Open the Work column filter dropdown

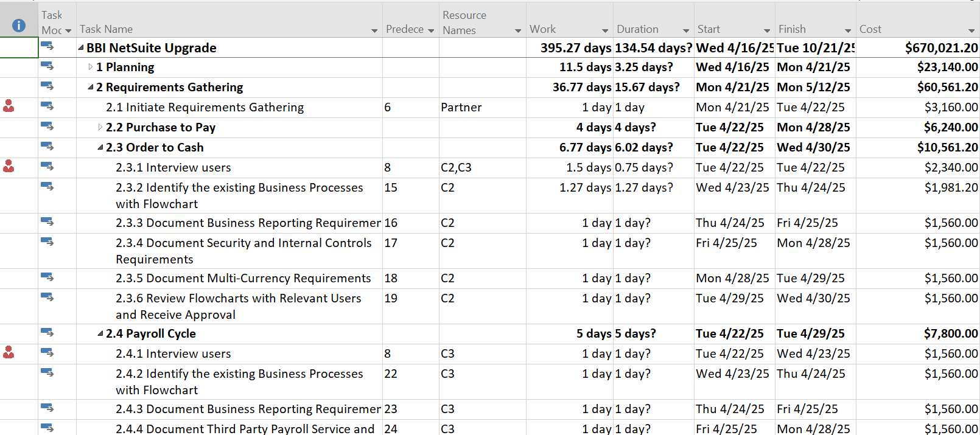click(x=605, y=30)
